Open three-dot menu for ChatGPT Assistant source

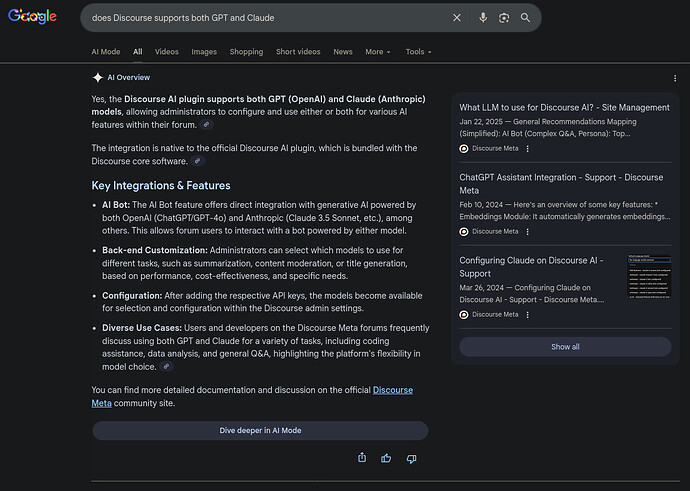coord(528,232)
